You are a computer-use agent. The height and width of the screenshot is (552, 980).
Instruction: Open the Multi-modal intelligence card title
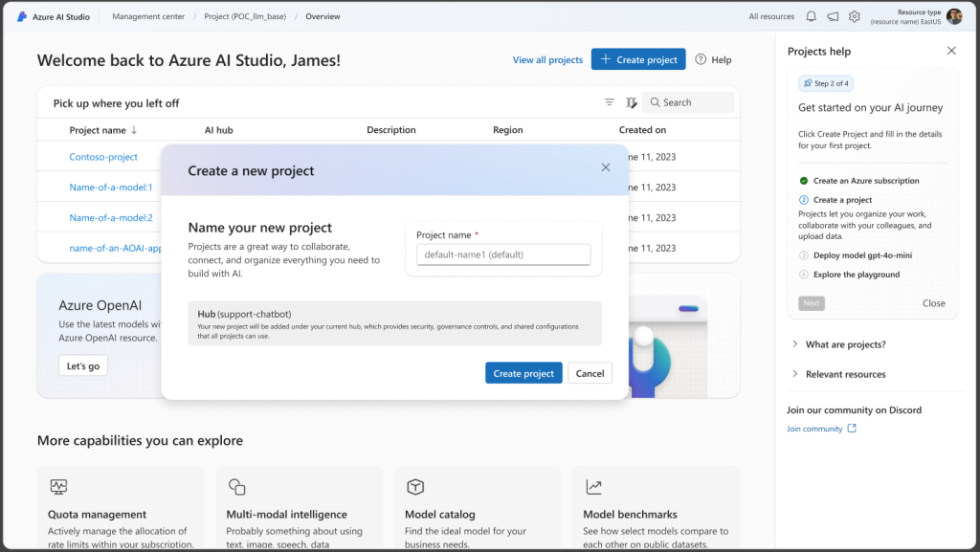coord(286,514)
